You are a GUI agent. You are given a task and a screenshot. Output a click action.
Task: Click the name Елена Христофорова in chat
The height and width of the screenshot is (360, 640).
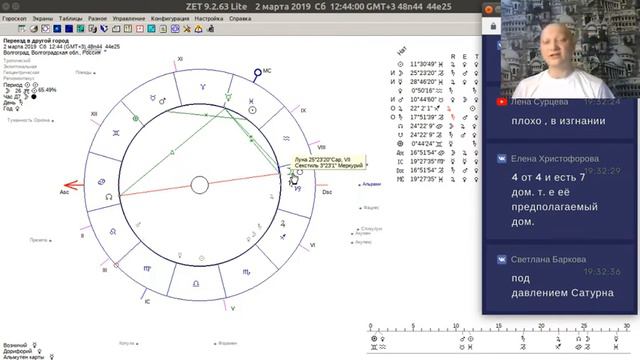(555, 159)
